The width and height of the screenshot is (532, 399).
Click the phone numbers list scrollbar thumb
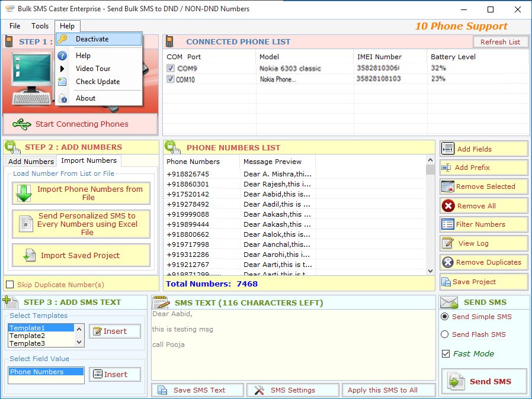(x=430, y=169)
